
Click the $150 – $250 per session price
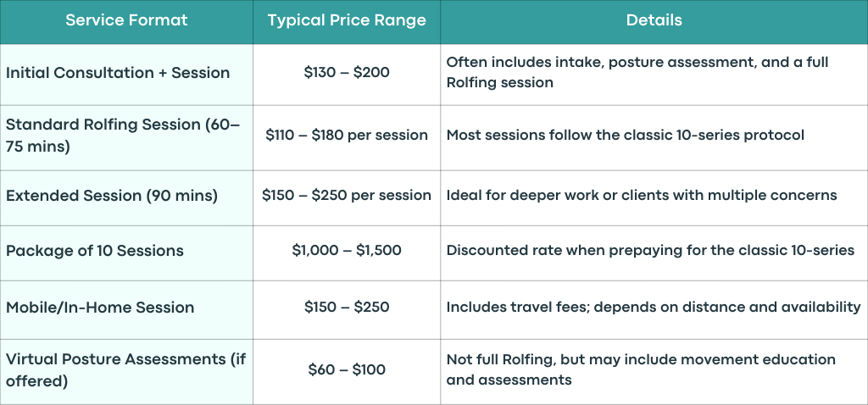(x=347, y=196)
